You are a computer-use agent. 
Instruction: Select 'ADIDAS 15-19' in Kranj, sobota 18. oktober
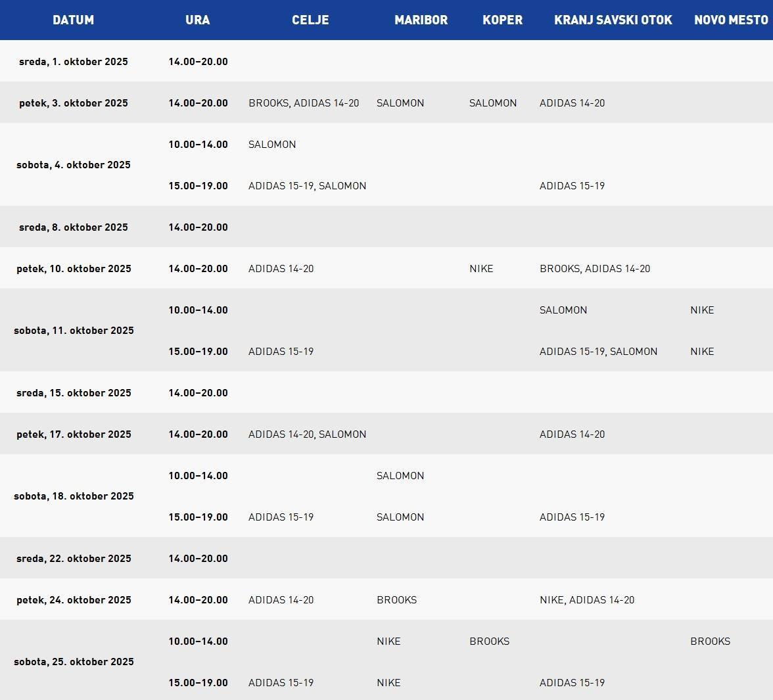pos(572,517)
